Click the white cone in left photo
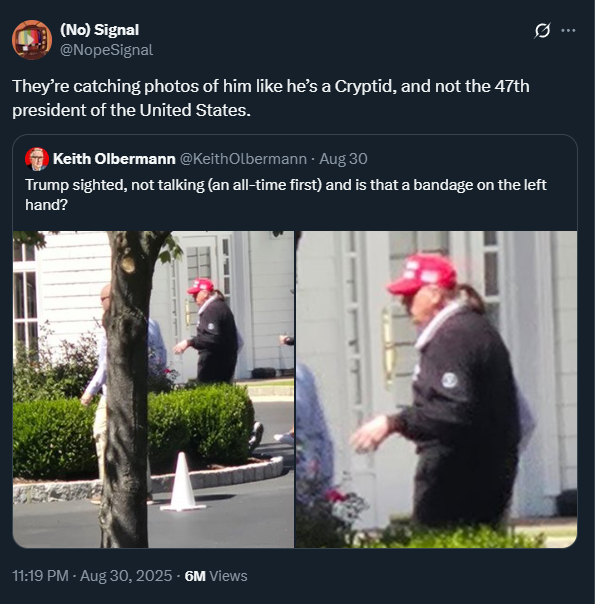595x604 pixels. coord(183,482)
